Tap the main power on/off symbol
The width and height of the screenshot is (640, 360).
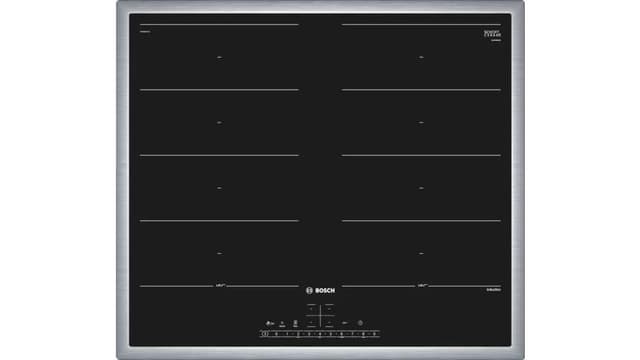(265, 334)
